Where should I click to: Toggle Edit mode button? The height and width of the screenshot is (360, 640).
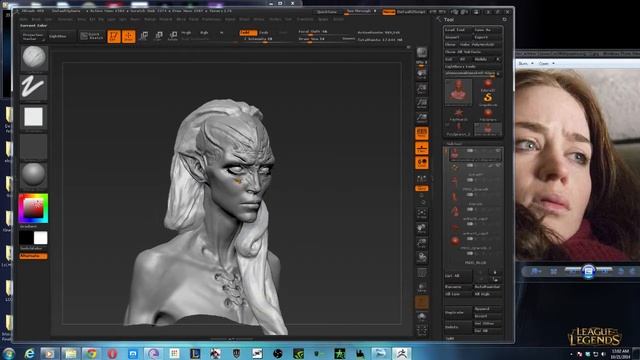(x=114, y=36)
